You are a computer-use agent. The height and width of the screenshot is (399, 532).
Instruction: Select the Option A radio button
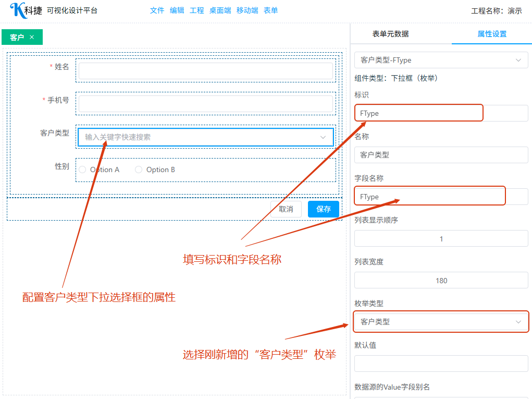click(82, 170)
